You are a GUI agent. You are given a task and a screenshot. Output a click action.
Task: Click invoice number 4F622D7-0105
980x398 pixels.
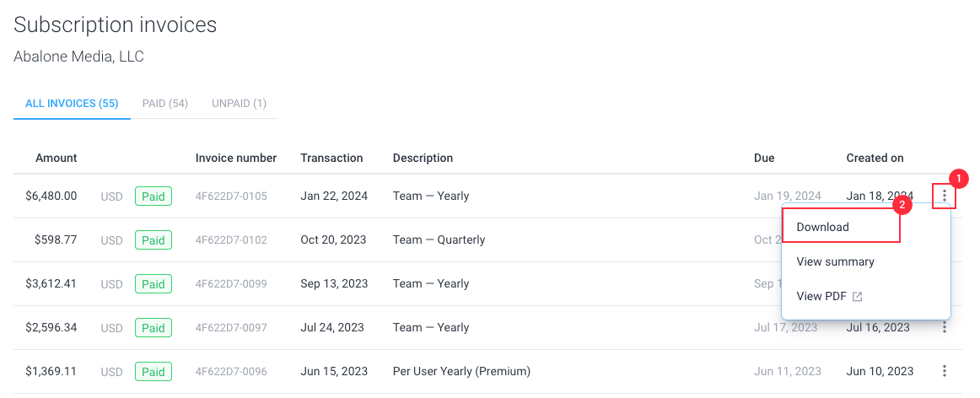point(231,196)
